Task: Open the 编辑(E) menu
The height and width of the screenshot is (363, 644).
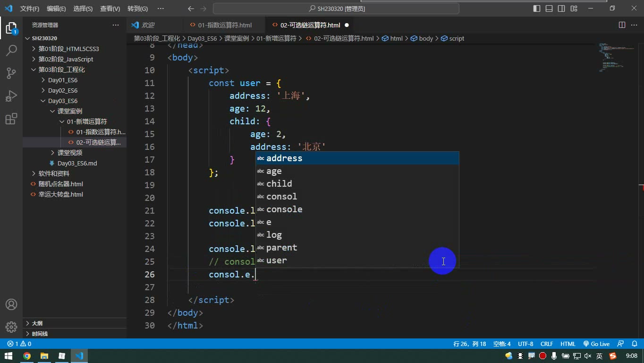Action: (x=56, y=9)
